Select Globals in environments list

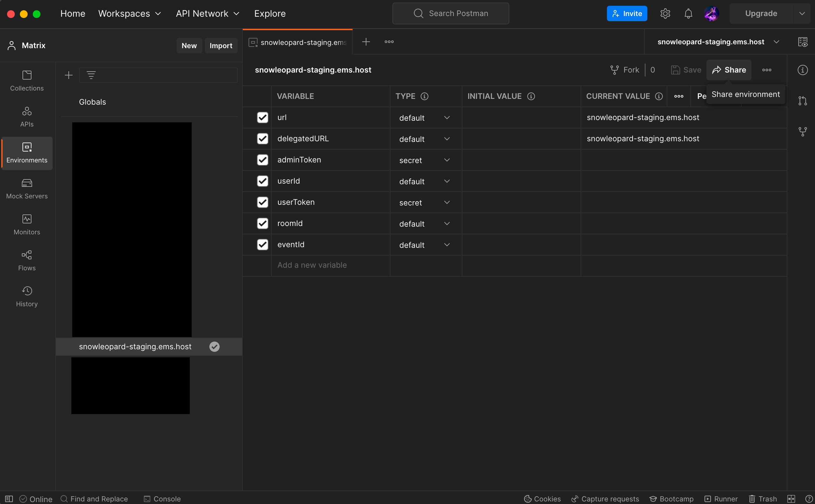(x=92, y=102)
